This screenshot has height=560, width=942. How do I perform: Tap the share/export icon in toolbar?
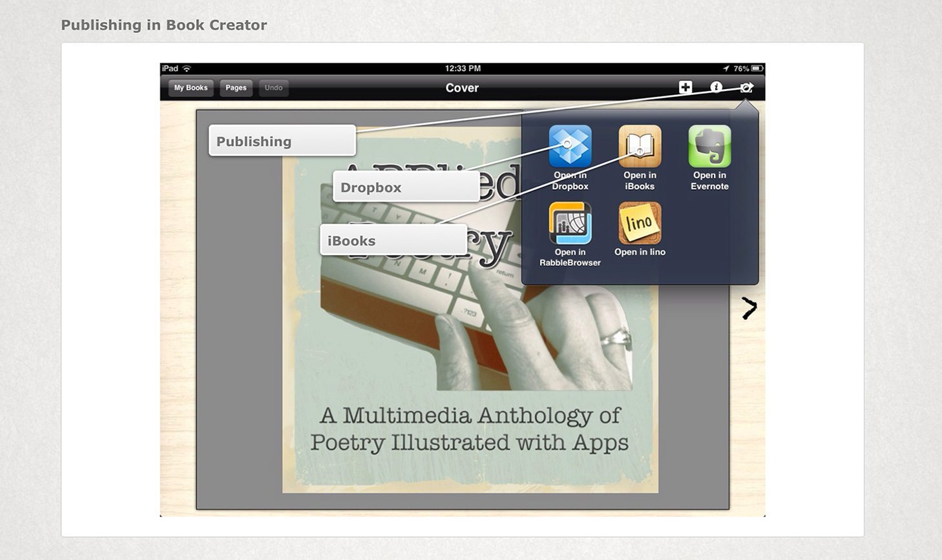pos(747,87)
